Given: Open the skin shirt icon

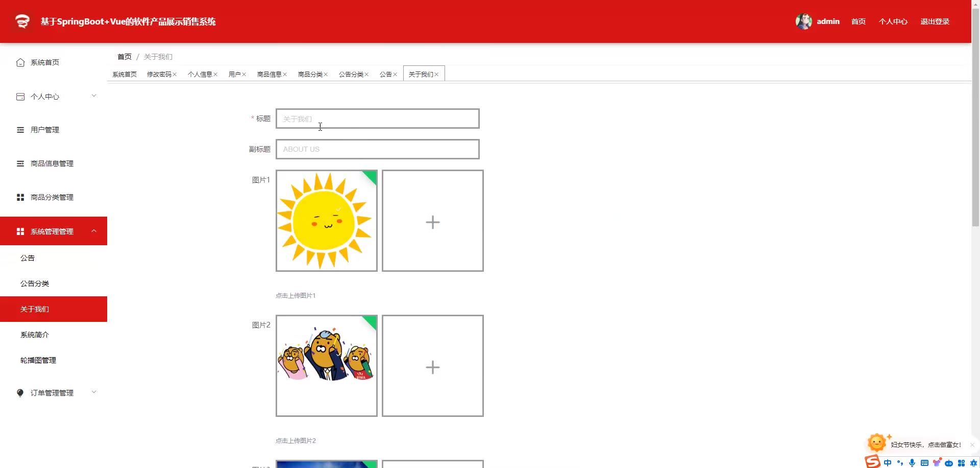Looking at the screenshot, I should (x=937, y=462).
